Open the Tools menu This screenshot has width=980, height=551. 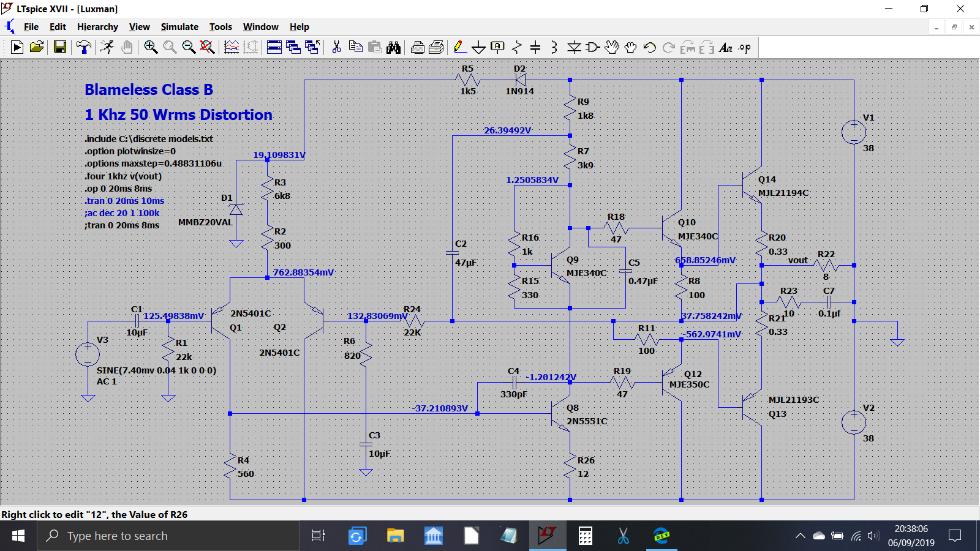pyautogui.click(x=221, y=27)
